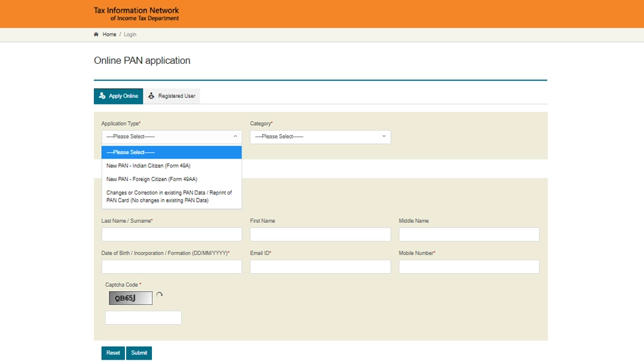Click the Home icon in breadcrumb

click(97, 35)
